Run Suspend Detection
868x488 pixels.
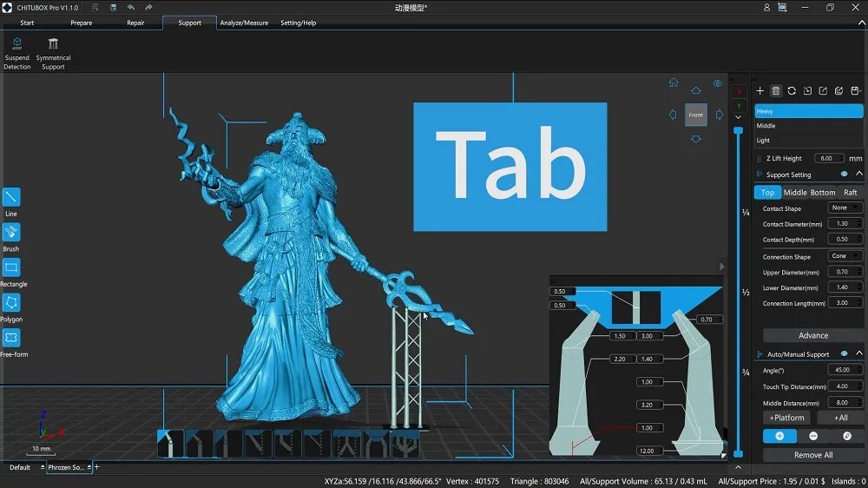click(x=17, y=53)
